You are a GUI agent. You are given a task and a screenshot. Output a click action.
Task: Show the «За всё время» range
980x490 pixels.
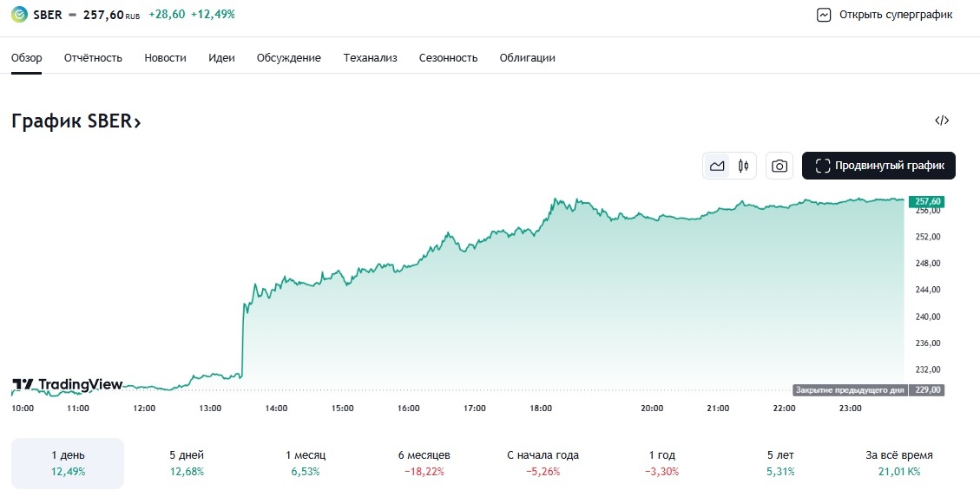pyautogui.click(x=898, y=463)
